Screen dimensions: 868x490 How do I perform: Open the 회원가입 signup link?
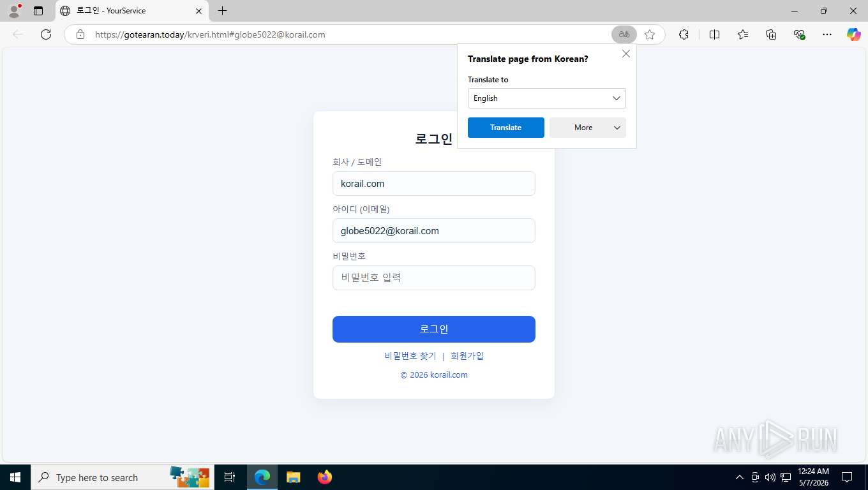pyautogui.click(x=467, y=356)
